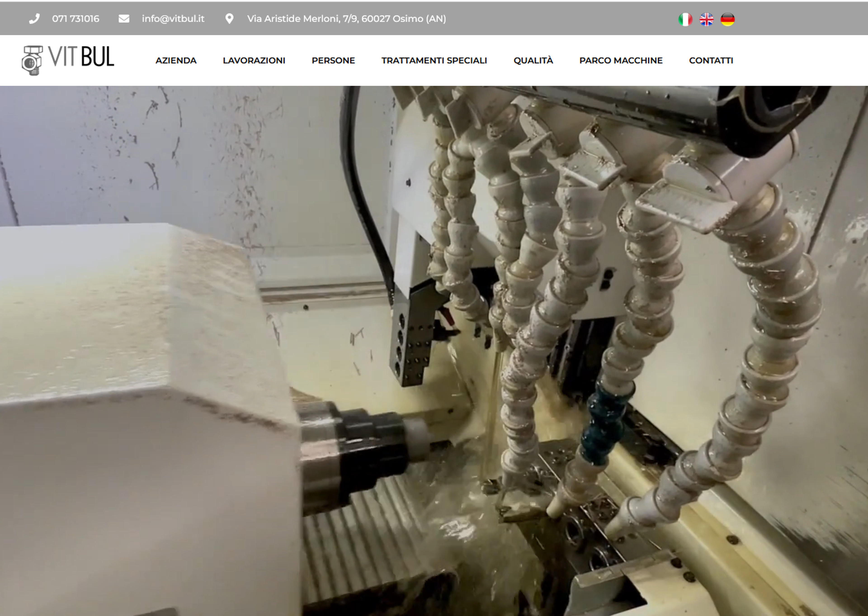
Task: Choose the German flag language option
Action: [x=728, y=19]
